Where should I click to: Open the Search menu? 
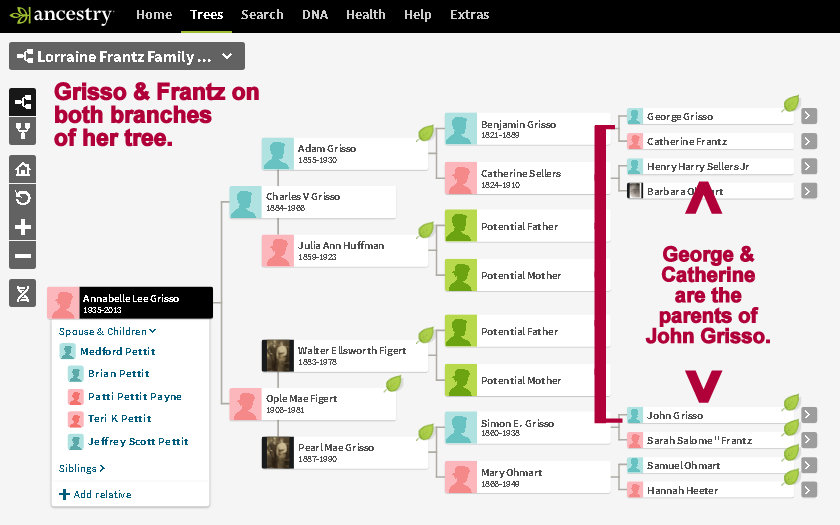tap(262, 15)
